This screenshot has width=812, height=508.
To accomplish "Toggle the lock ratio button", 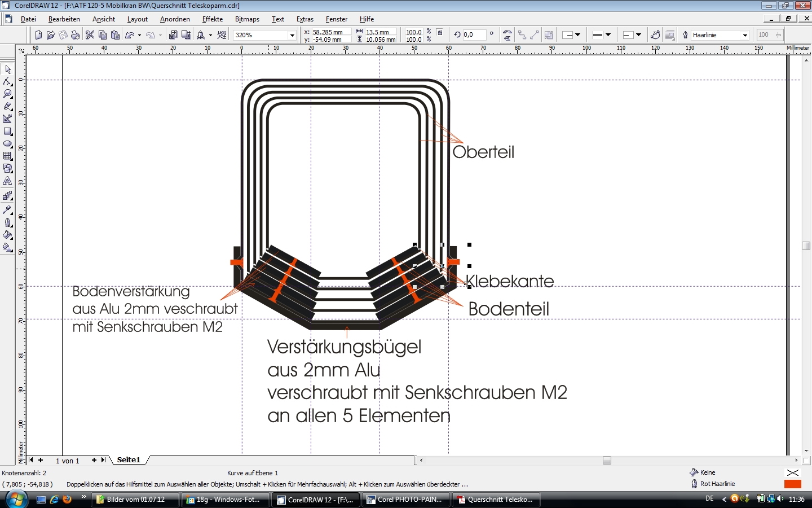I will click(440, 33).
